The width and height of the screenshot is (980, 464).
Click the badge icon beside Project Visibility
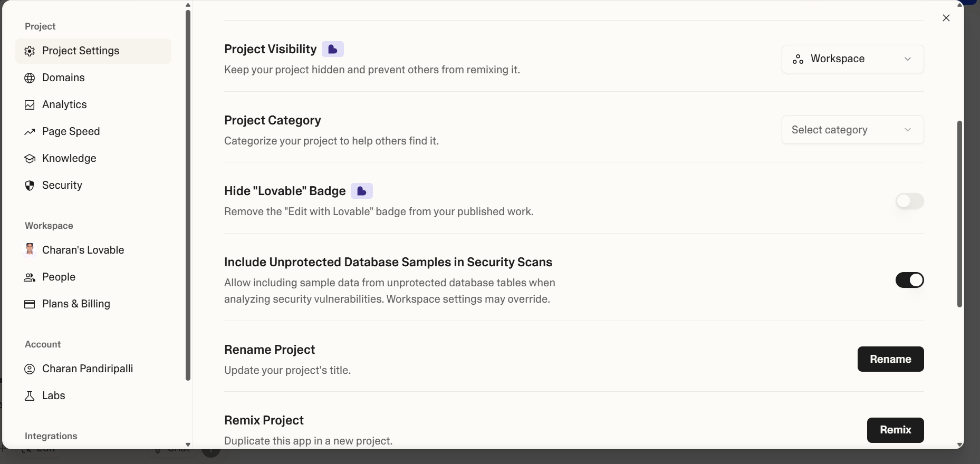(333, 49)
